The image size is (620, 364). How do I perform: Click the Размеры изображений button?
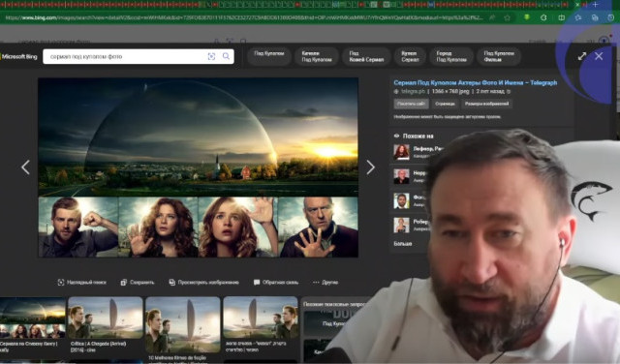pyautogui.click(x=486, y=104)
